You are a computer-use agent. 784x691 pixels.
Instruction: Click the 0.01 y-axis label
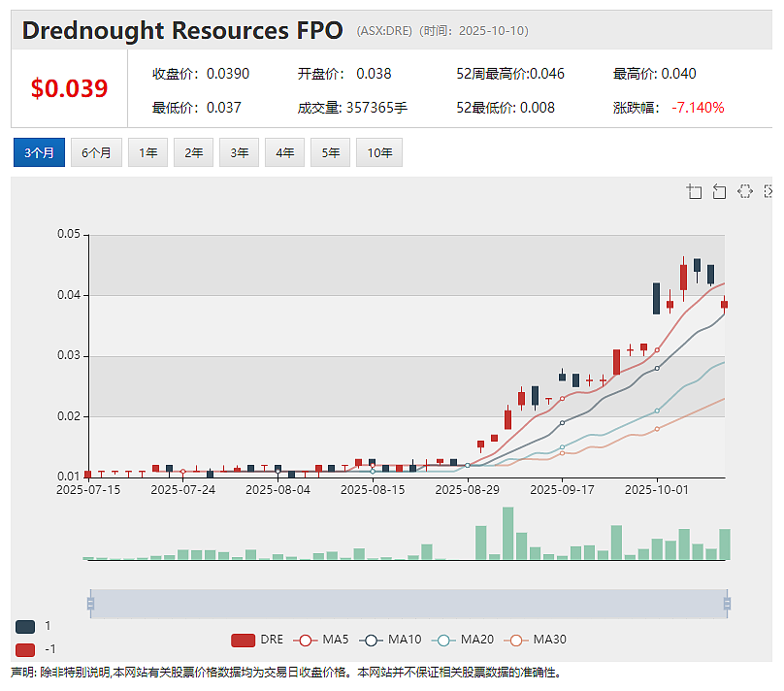tap(69, 477)
